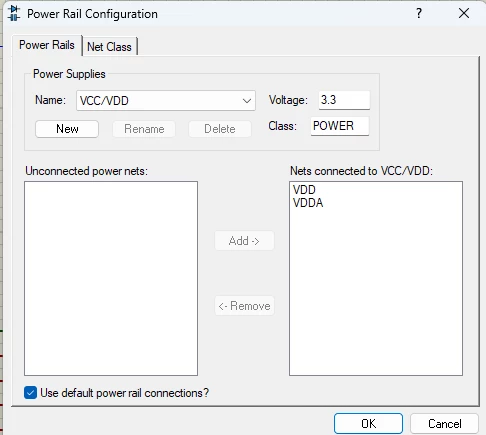
Task: Select VDDA in connected nets list
Action: 308,203
